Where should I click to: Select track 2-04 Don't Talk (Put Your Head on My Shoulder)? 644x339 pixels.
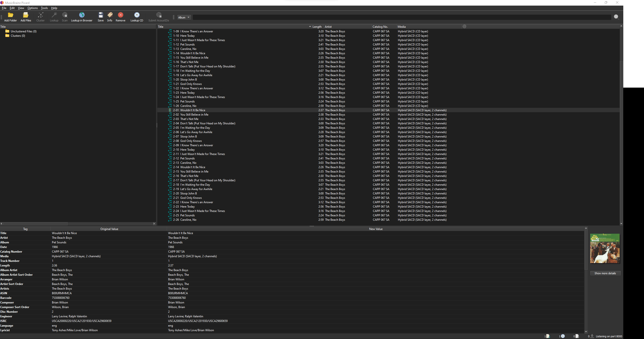(x=388, y=123)
